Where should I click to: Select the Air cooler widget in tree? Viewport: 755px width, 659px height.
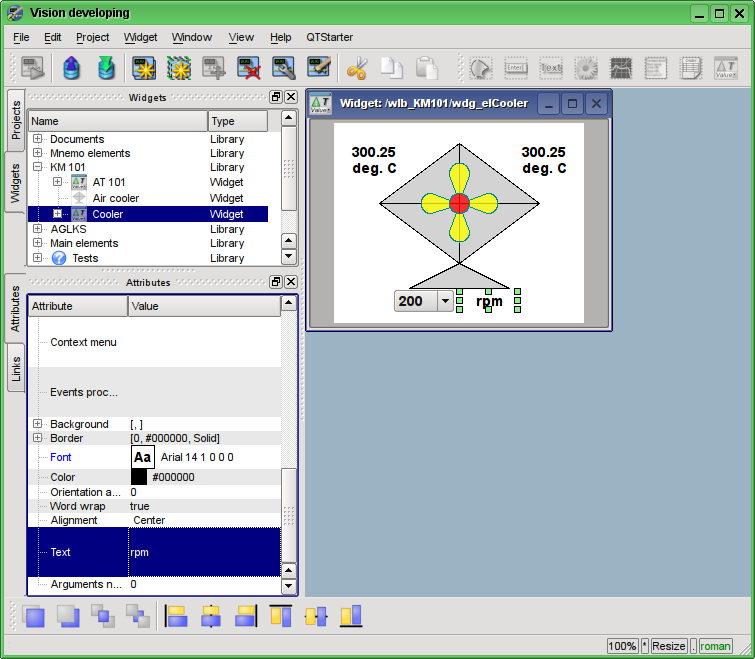click(x=115, y=198)
